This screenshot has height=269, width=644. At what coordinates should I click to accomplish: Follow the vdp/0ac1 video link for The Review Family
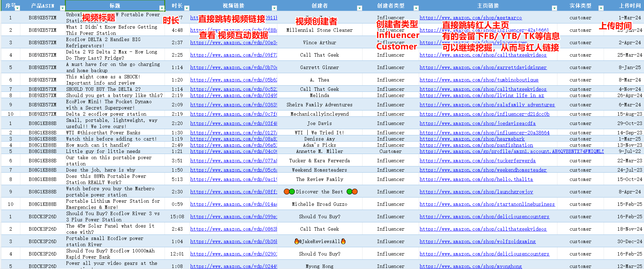click(234, 179)
